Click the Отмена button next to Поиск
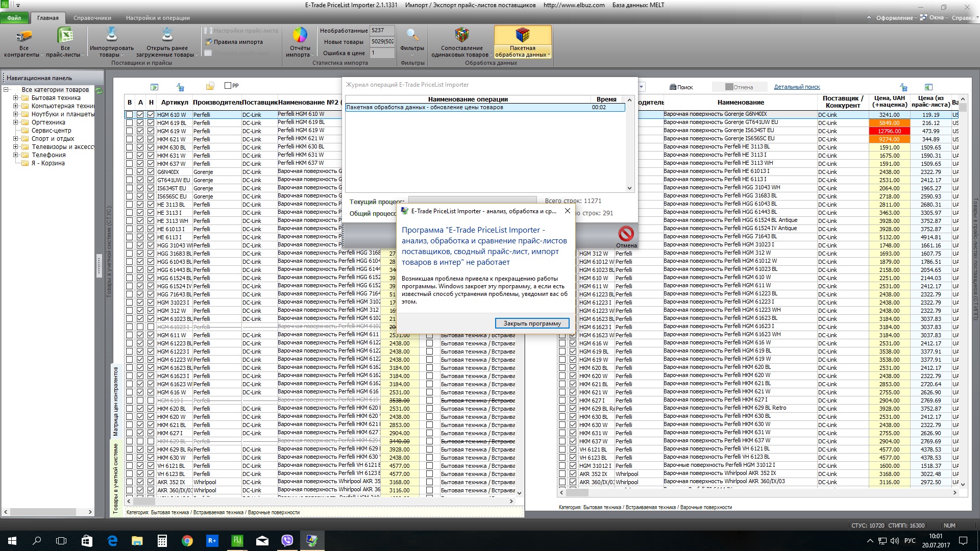The height and width of the screenshot is (551, 980). (739, 87)
